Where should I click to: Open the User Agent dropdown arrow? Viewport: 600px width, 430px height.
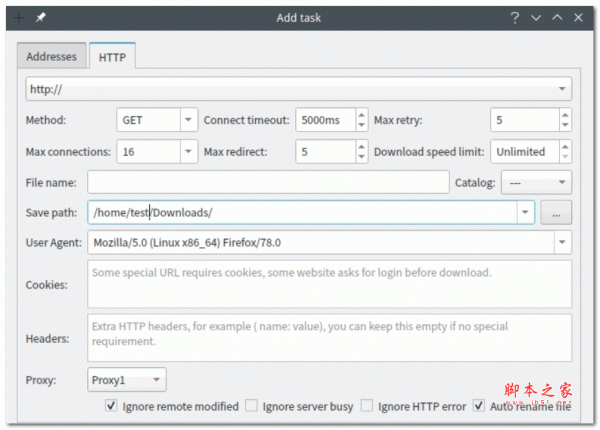click(x=562, y=242)
